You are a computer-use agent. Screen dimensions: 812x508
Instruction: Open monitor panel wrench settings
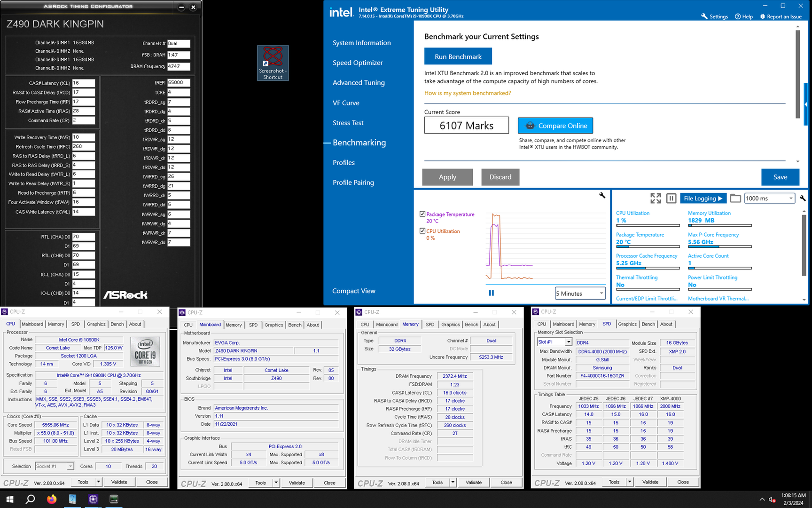click(x=803, y=198)
